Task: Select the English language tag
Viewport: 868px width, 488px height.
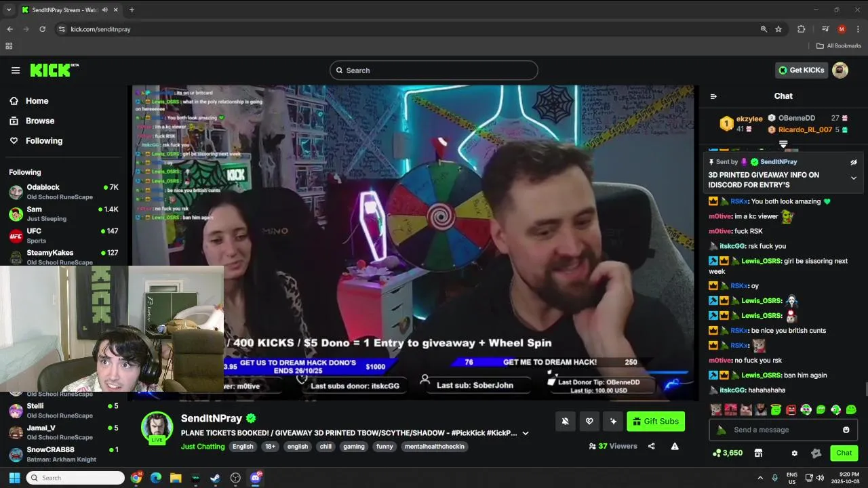Action: click(243, 447)
